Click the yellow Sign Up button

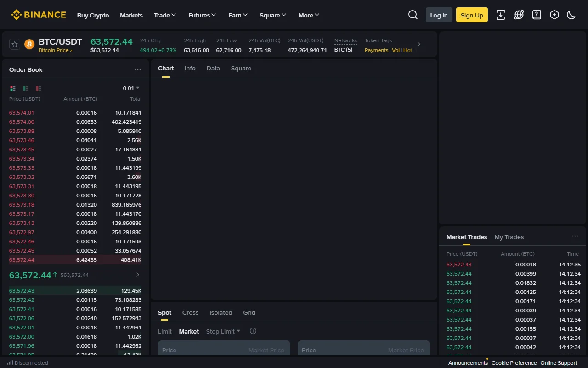click(472, 15)
